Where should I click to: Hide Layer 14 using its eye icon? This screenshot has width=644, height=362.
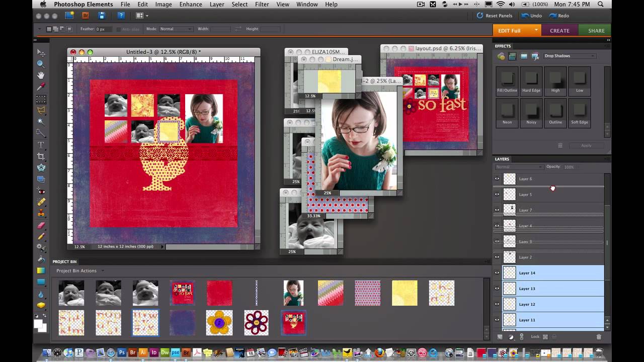coord(497,273)
